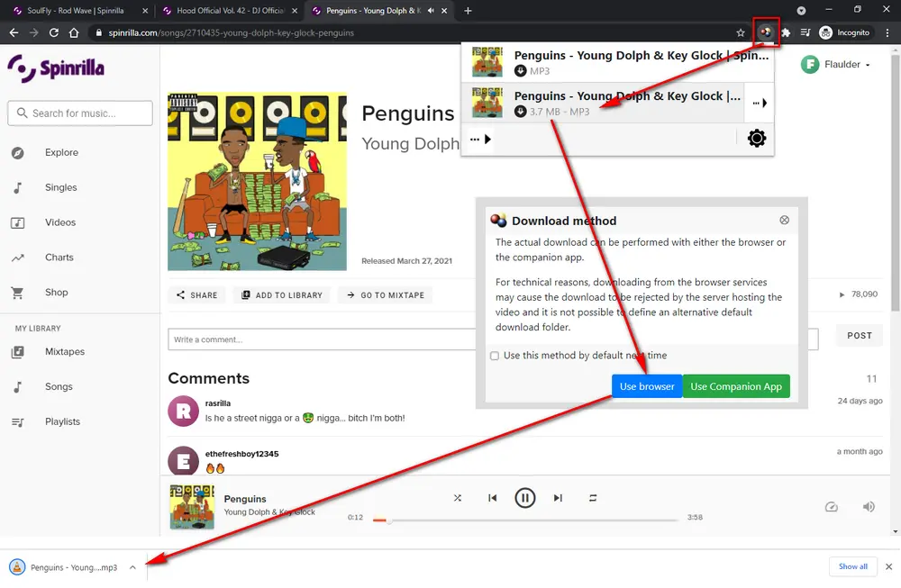This screenshot has height=588, width=901.
Task: Open the Video DownloadHelper extension icon
Action: (x=765, y=32)
